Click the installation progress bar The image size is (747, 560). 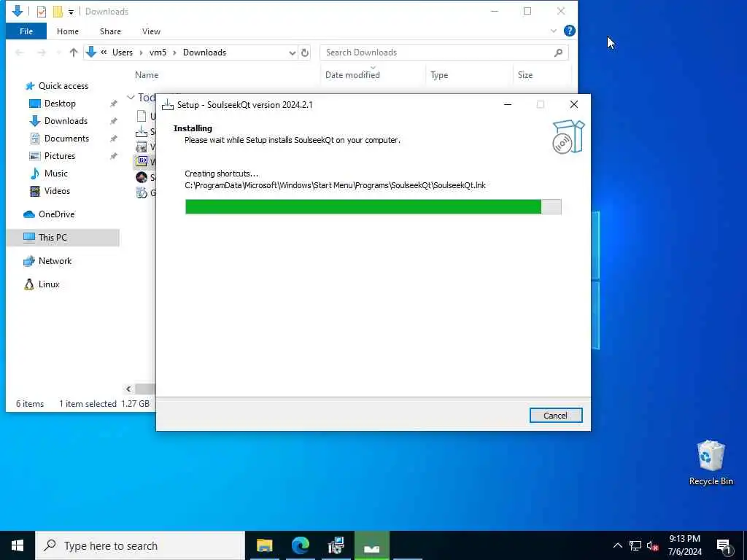click(373, 206)
